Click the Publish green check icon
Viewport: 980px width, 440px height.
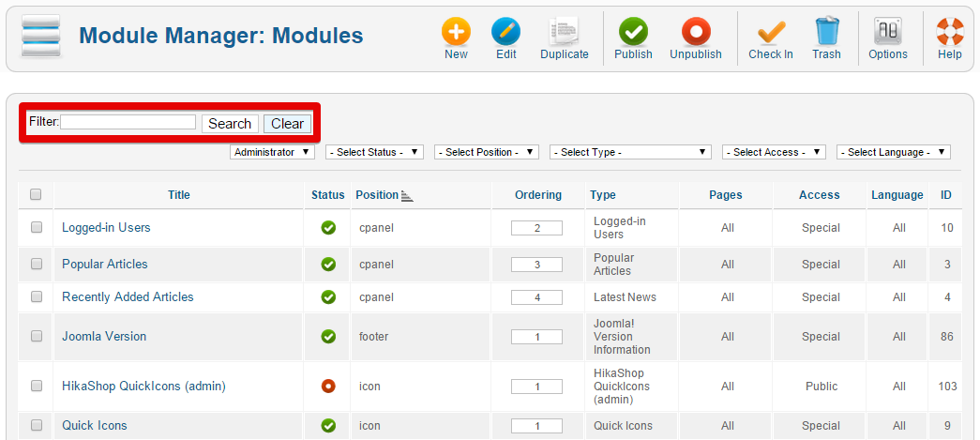point(633,31)
